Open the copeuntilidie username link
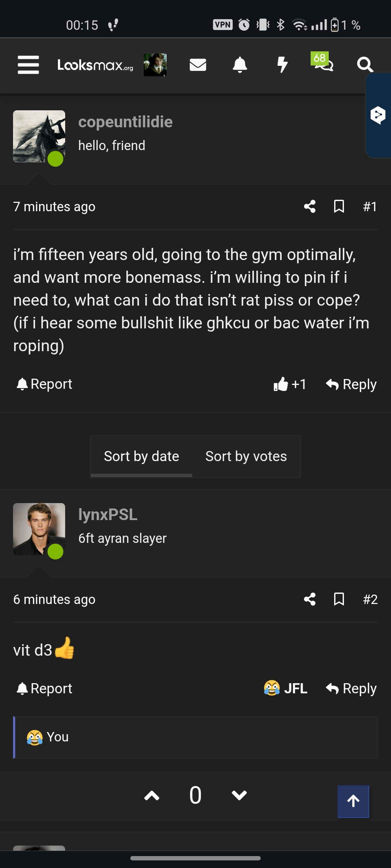This screenshot has height=868, width=391. [125, 122]
